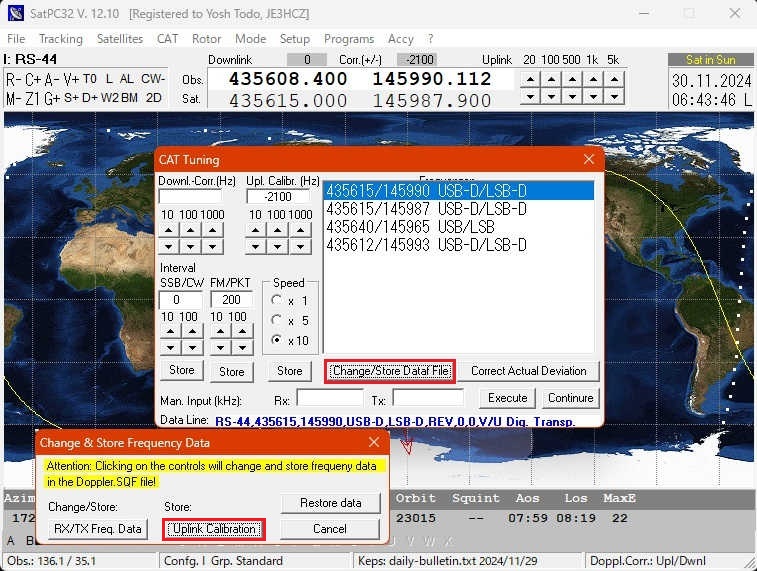Click the Correct Actual Deviation button
This screenshot has height=571, width=757.
coord(528,371)
